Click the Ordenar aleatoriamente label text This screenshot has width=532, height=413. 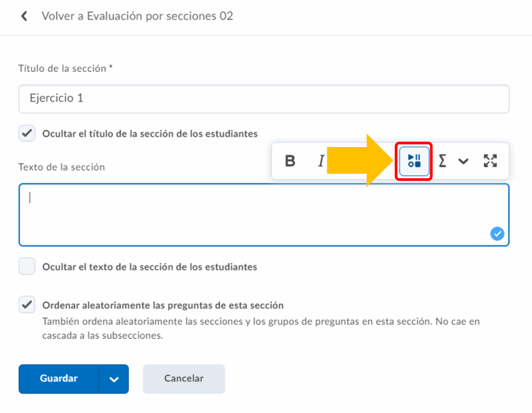tap(163, 305)
